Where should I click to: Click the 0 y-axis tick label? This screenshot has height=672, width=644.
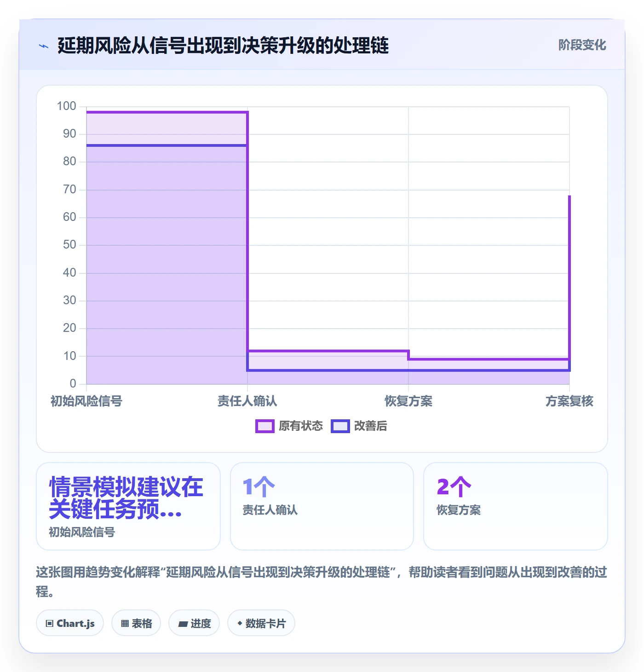pos(73,384)
